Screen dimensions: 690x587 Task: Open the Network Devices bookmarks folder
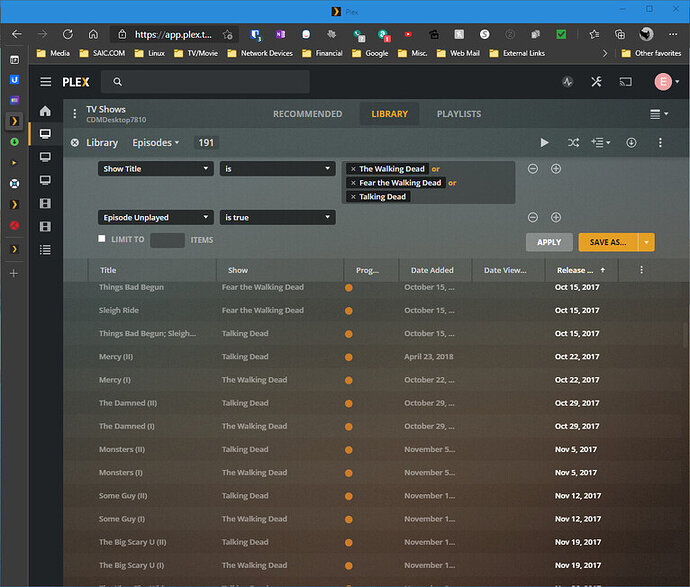pyautogui.click(x=260, y=53)
